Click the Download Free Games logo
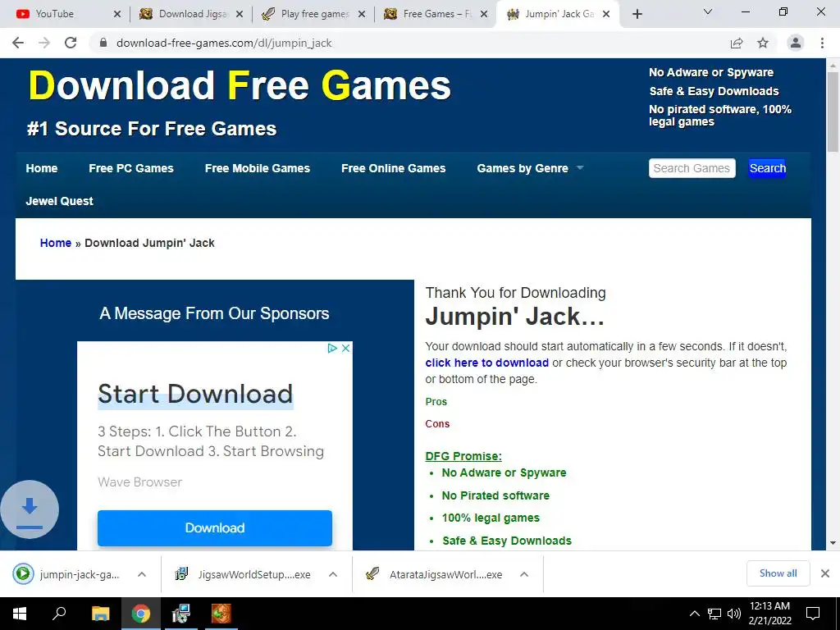This screenshot has height=630, width=840. click(240, 85)
